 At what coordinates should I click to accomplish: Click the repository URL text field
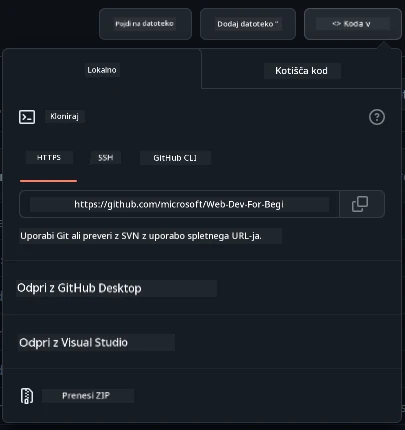pos(179,204)
